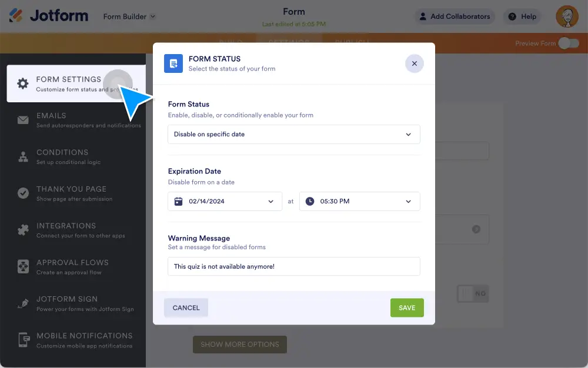Open the Form Status dropdown

pyautogui.click(x=294, y=134)
